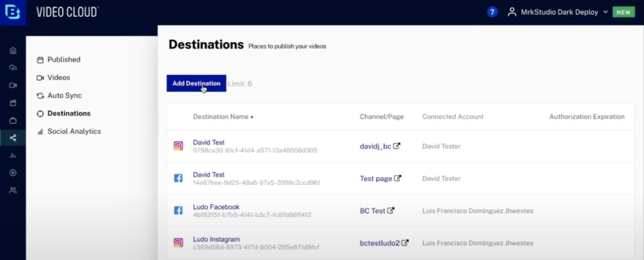Click the Instagram icon for David Test
644x260 pixels.
[178, 146]
